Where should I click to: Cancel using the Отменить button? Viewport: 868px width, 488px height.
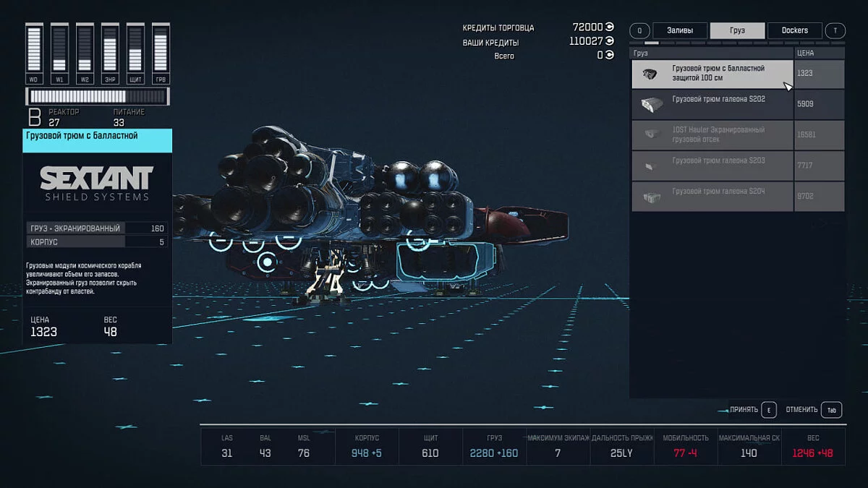tap(813, 410)
